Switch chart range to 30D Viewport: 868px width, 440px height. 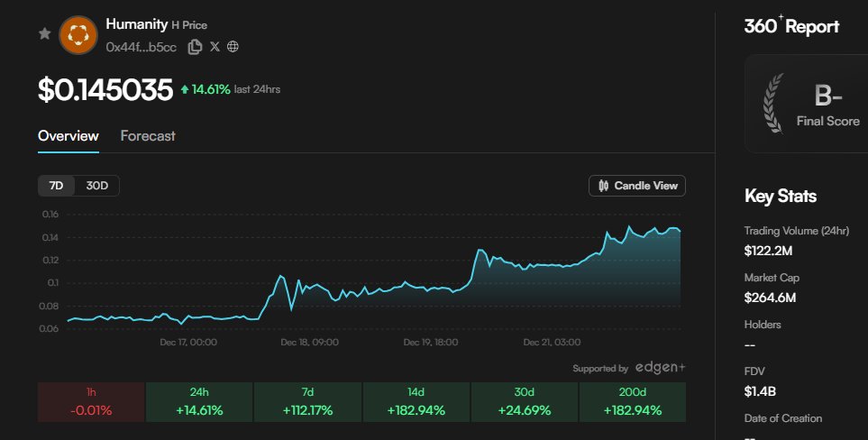coord(96,186)
